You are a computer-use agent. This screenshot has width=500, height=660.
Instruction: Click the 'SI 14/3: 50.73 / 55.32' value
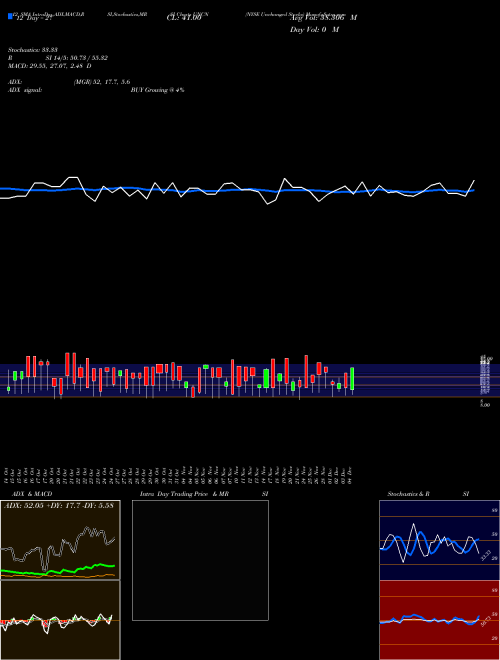pyautogui.click(x=77, y=58)
